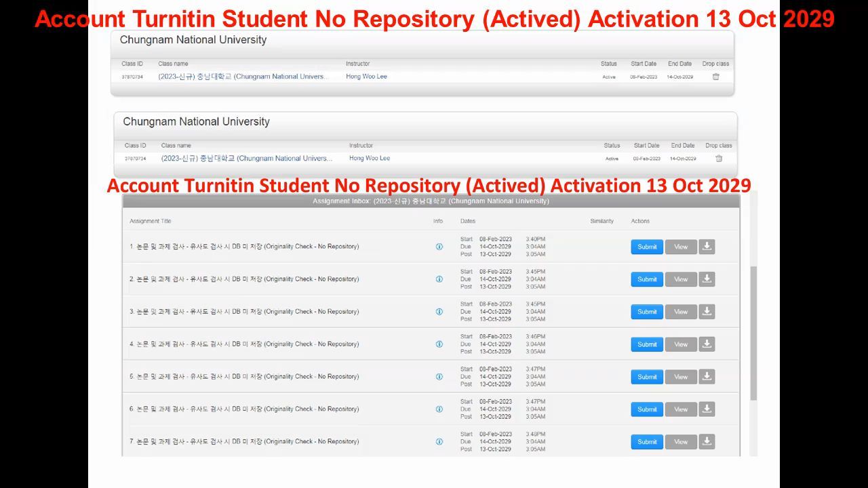Open class link (2023-신규) in first class table

click(243, 77)
